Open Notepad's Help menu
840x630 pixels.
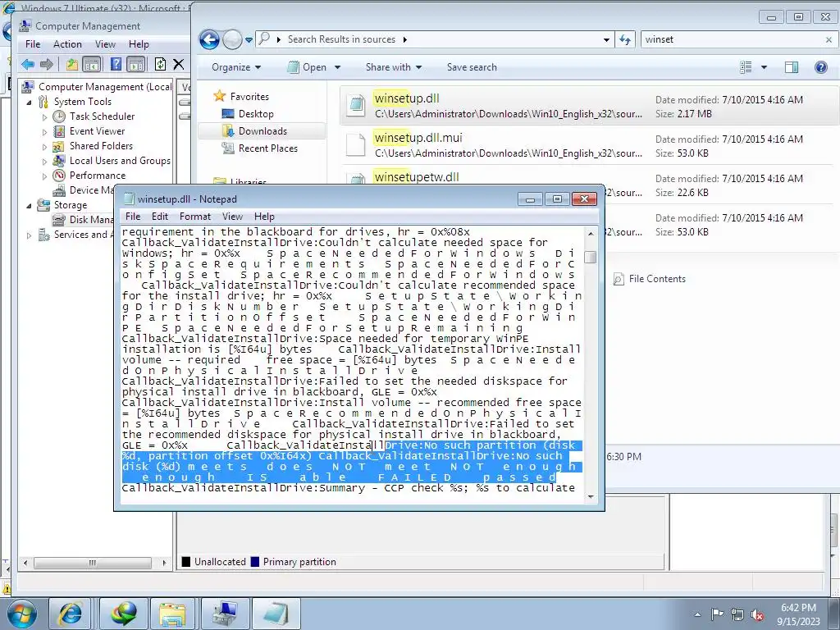point(264,217)
